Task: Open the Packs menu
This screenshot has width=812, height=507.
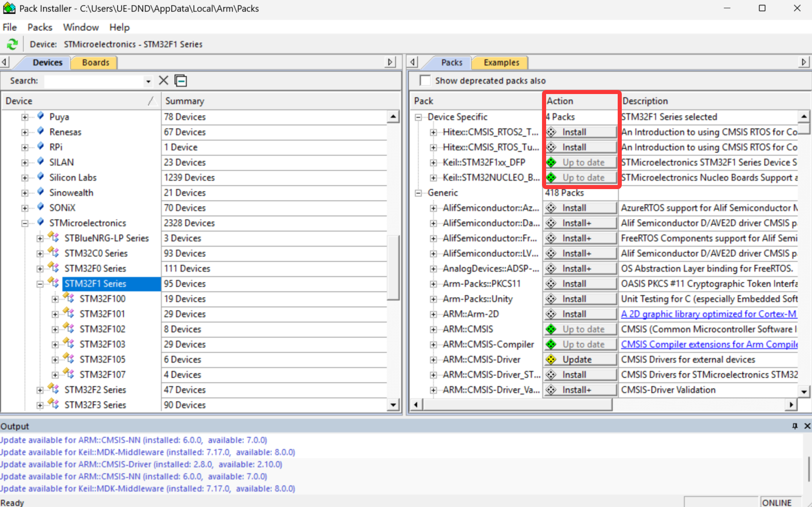Action: click(40, 27)
